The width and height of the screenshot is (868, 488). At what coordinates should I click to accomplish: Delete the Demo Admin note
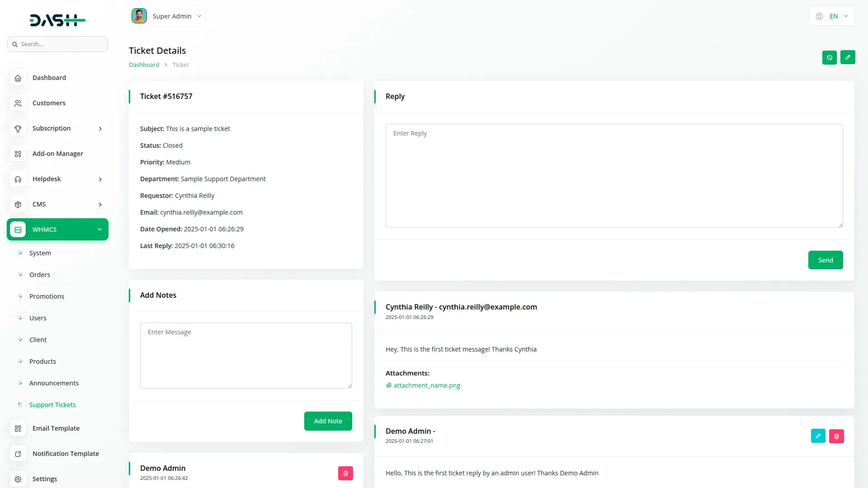point(345,473)
